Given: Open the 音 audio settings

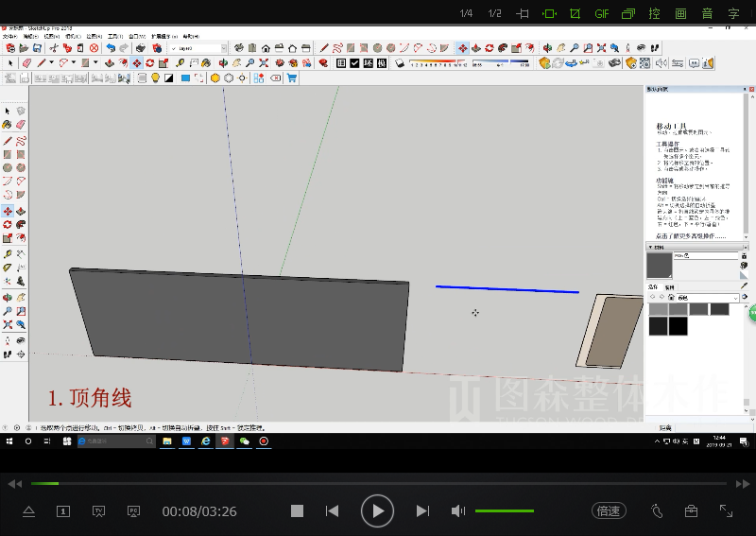Looking at the screenshot, I should 707,13.
